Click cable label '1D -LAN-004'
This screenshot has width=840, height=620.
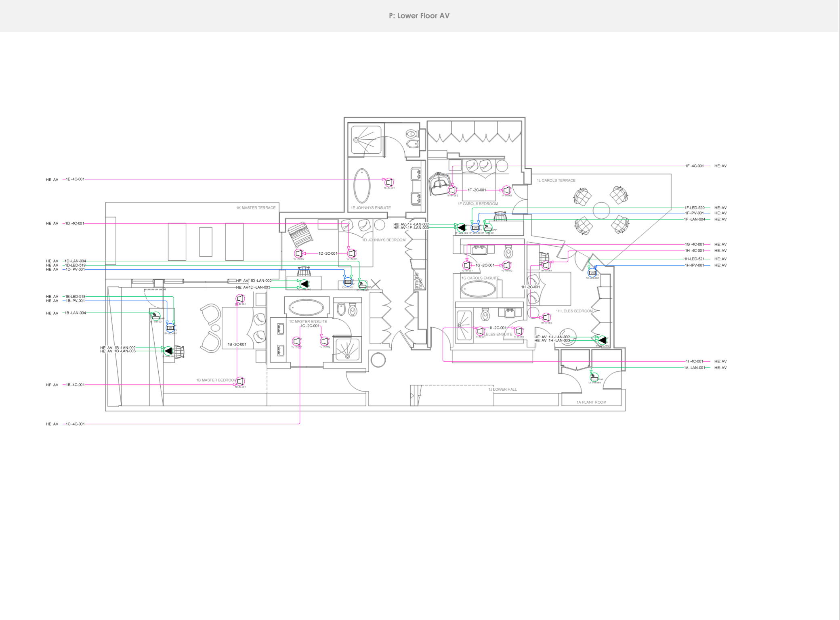pos(76,261)
